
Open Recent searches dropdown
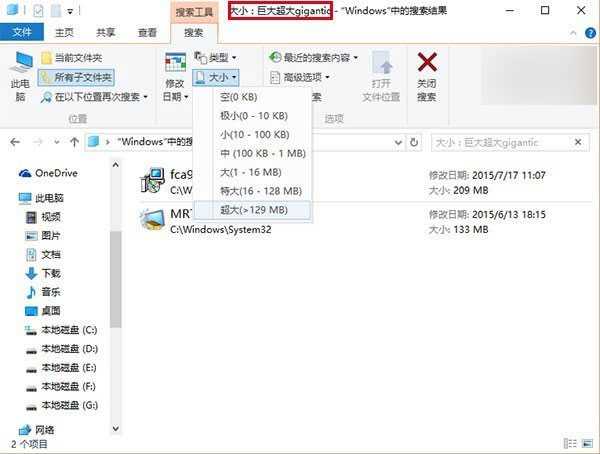coord(313,58)
